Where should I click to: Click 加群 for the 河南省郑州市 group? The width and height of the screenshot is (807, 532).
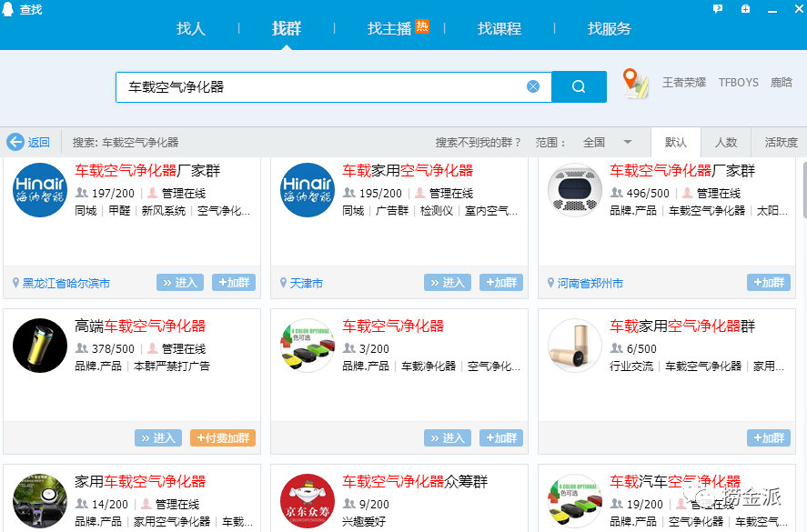click(x=769, y=283)
